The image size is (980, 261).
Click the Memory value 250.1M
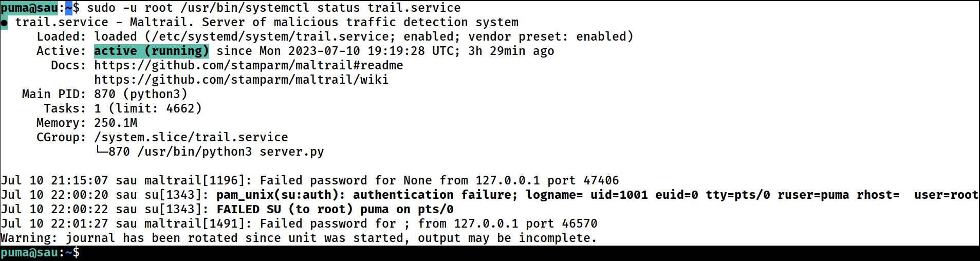click(116, 123)
